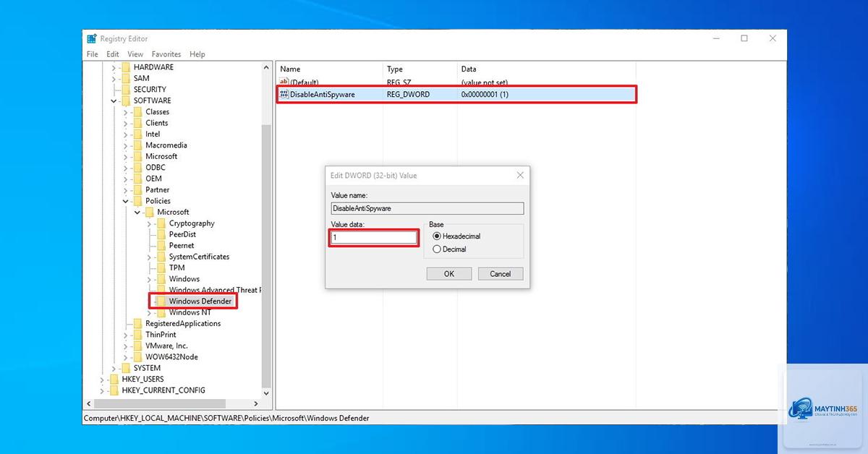868x454 pixels.
Task: Collapse the Policies key
Action: [x=125, y=201]
